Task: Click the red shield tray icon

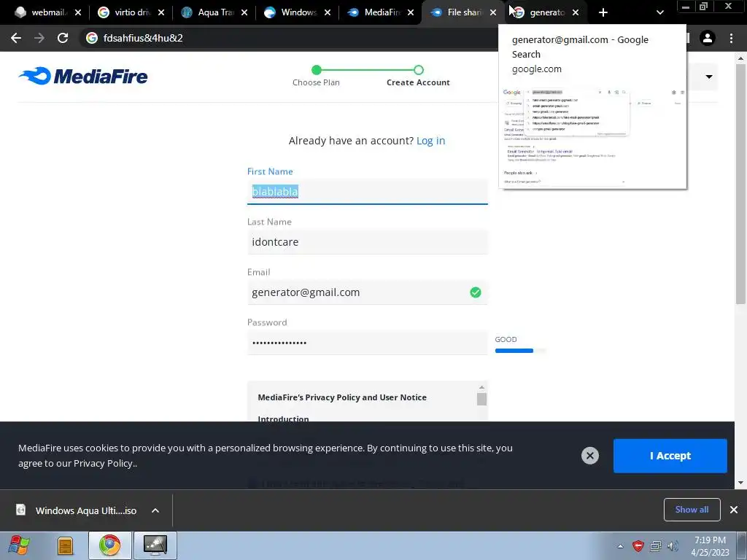Action: (638, 545)
